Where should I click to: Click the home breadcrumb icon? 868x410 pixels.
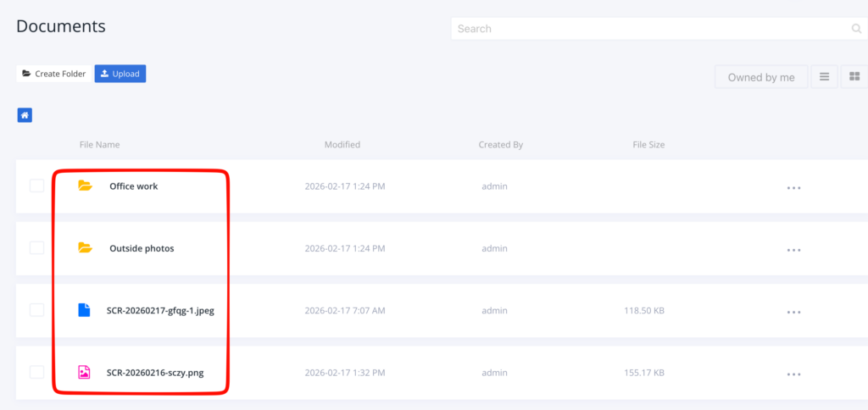(25, 115)
